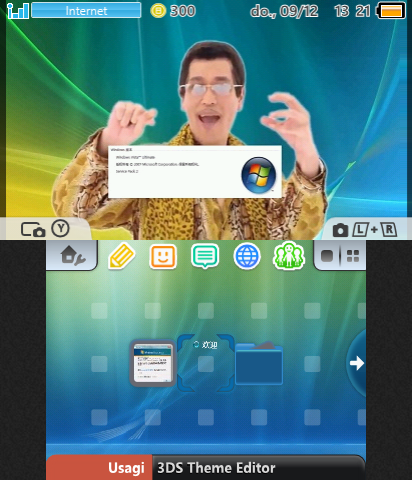412x480 pixels.
Task: Tap the L+R camera shortcut
Action: 365,230
